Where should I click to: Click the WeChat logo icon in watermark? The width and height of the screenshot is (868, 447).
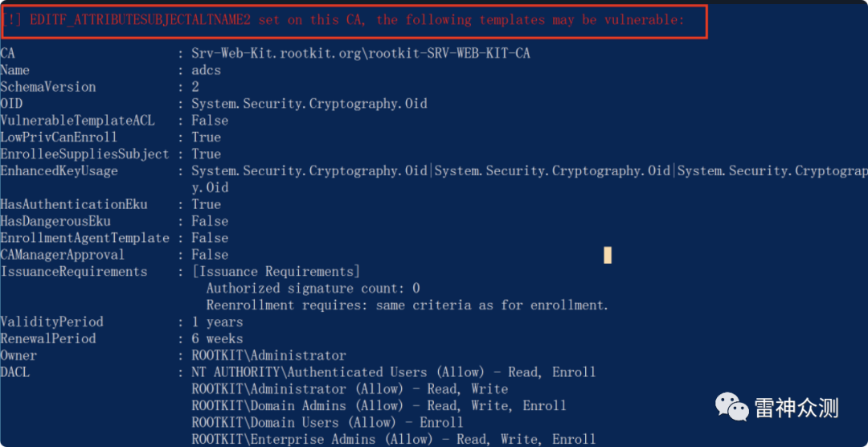pos(732,407)
